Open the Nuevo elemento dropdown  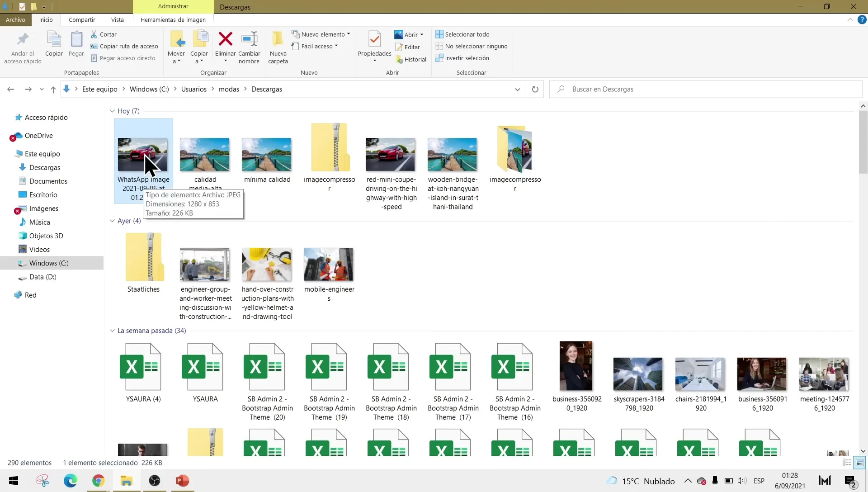pyautogui.click(x=322, y=34)
